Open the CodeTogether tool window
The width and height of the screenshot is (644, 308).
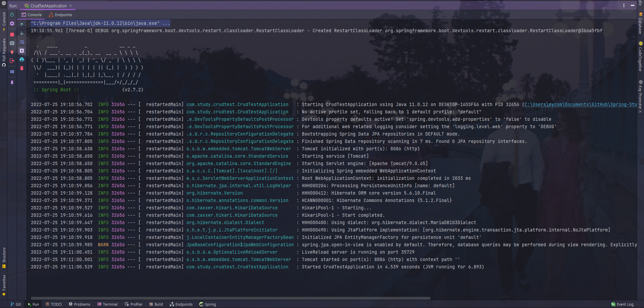pyautogui.click(x=640, y=56)
